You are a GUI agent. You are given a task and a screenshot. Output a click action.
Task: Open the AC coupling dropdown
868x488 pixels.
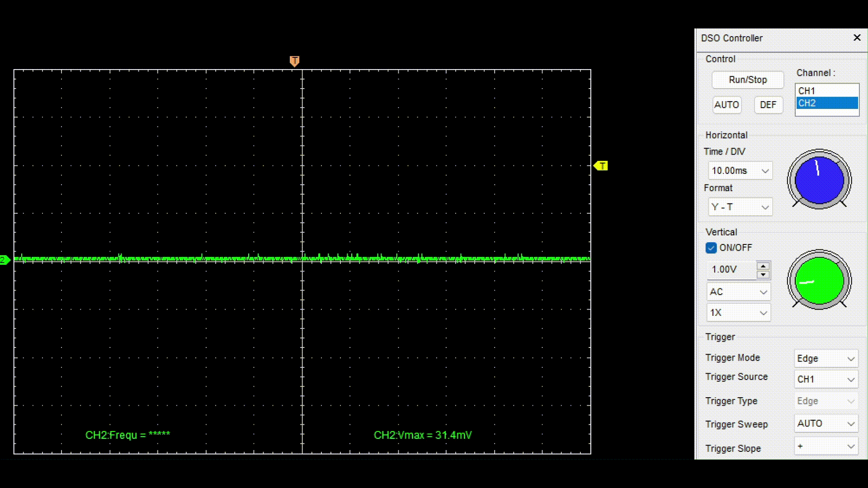coord(739,292)
